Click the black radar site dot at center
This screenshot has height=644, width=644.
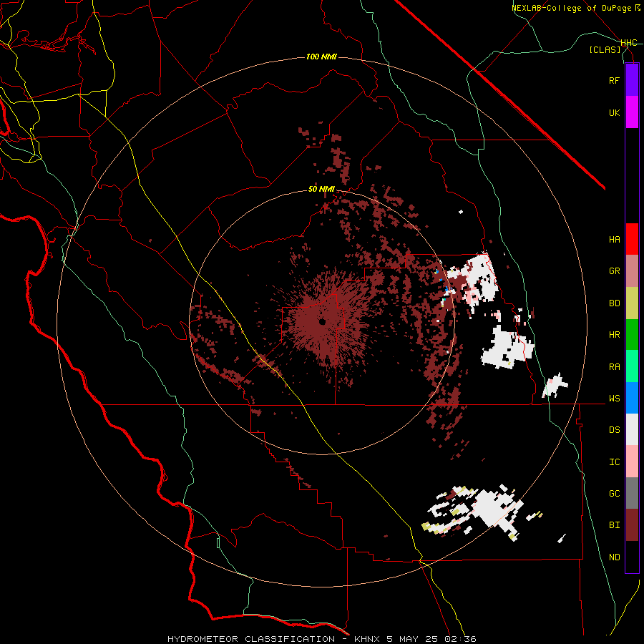323,322
